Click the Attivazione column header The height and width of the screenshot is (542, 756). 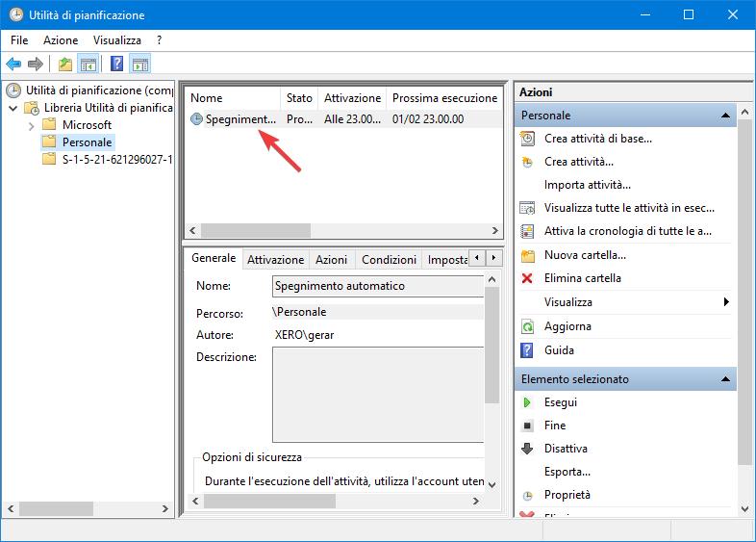point(352,98)
